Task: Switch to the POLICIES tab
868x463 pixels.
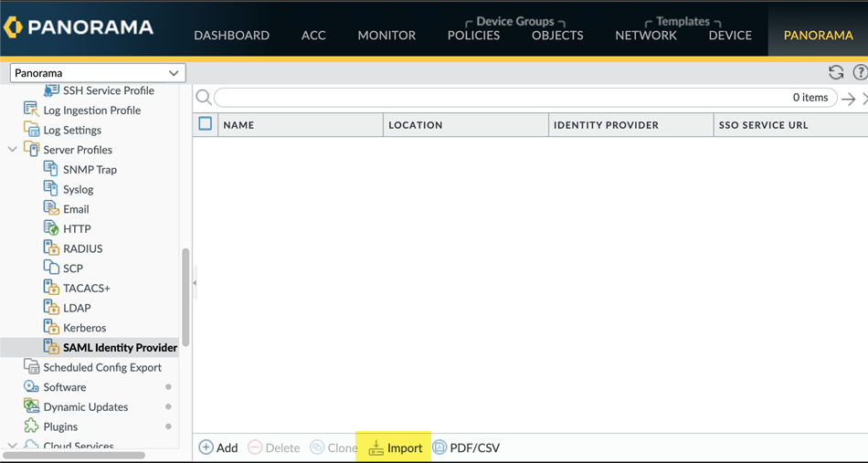Action: tap(473, 36)
